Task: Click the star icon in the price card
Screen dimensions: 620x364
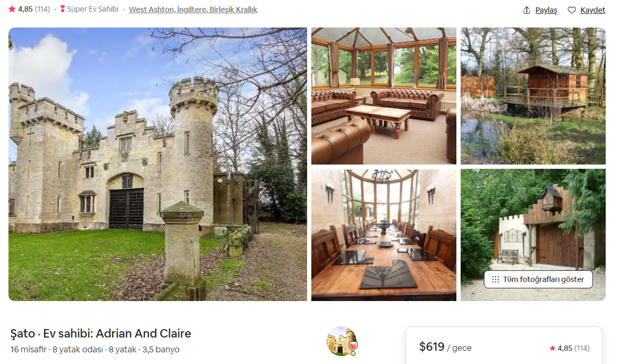Action: point(552,348)
